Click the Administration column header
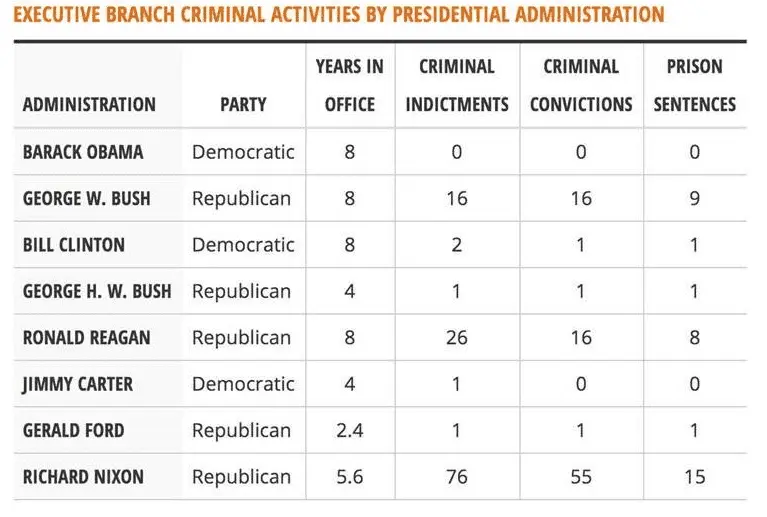This screenshot has height=517, width=767. point(89,104)
